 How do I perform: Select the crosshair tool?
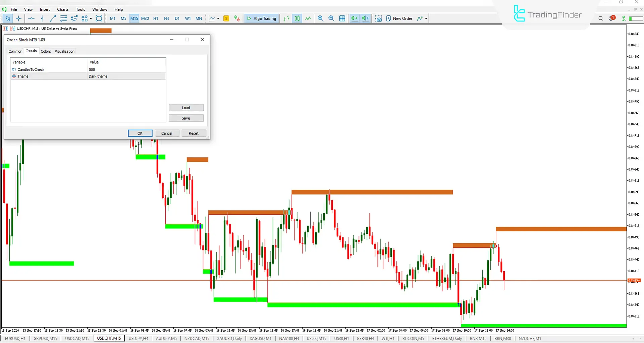(x=19, y=18)
